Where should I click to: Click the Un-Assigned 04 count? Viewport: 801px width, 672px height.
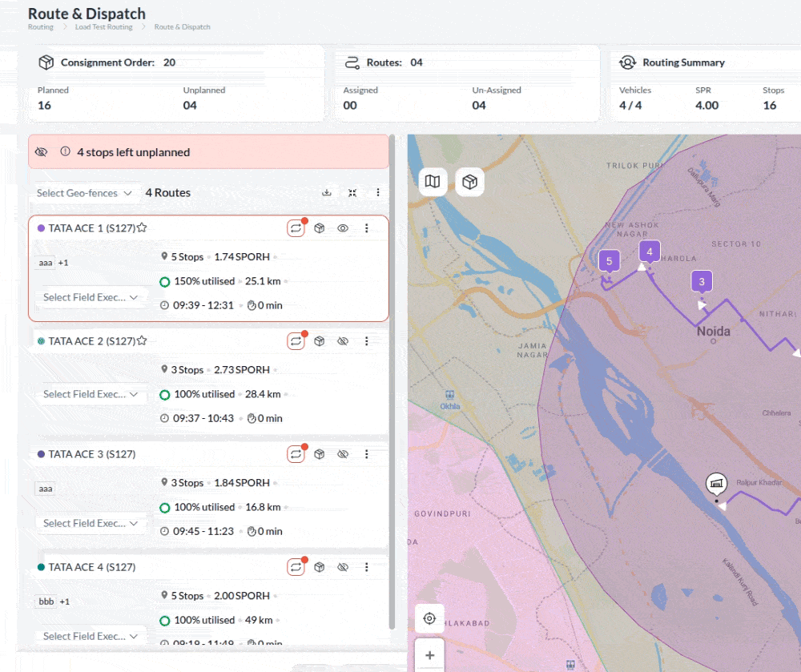(479, 105)
